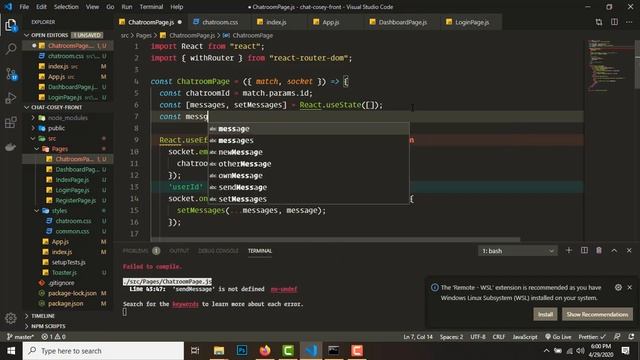Click the master branch status item
Image resolution: width=640 pixels, height=360 pixels.
20,337
